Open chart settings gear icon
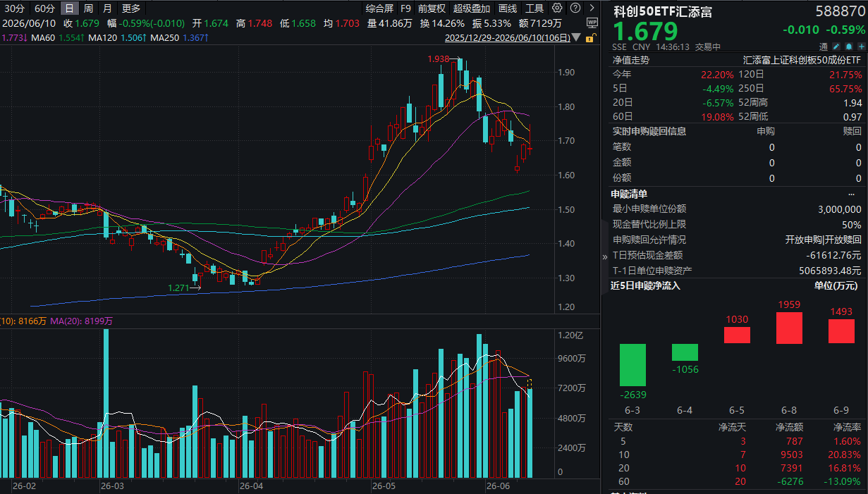This screenshot has width=868, height=494. point(557,8)
